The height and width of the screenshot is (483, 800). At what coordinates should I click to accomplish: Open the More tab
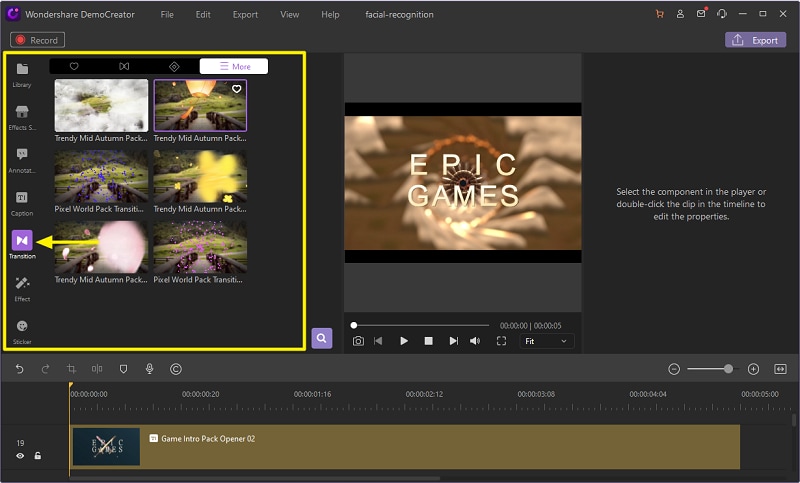(x=234, y=66)
